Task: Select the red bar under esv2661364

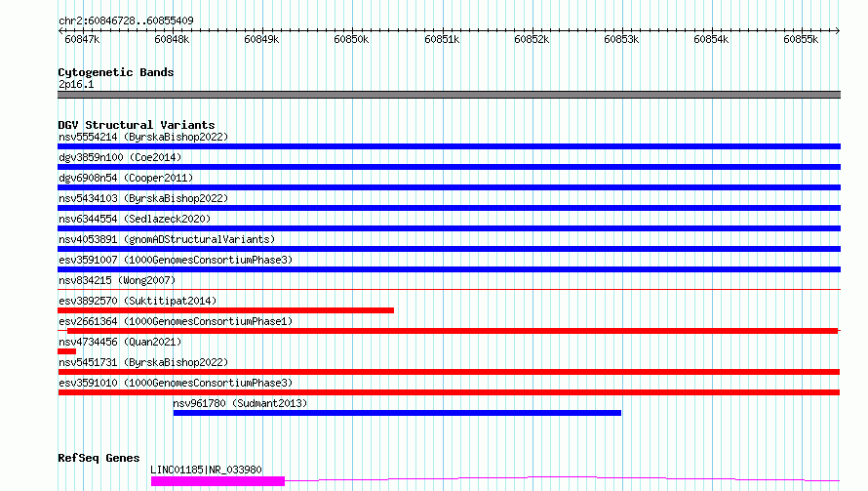Action: [x=453, y=331]
